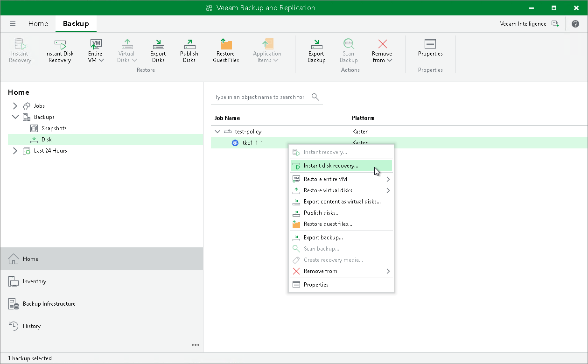Viewport: 588px width, 364px height.
Task: Open the History navigation pane
Action: click(102, 326)
